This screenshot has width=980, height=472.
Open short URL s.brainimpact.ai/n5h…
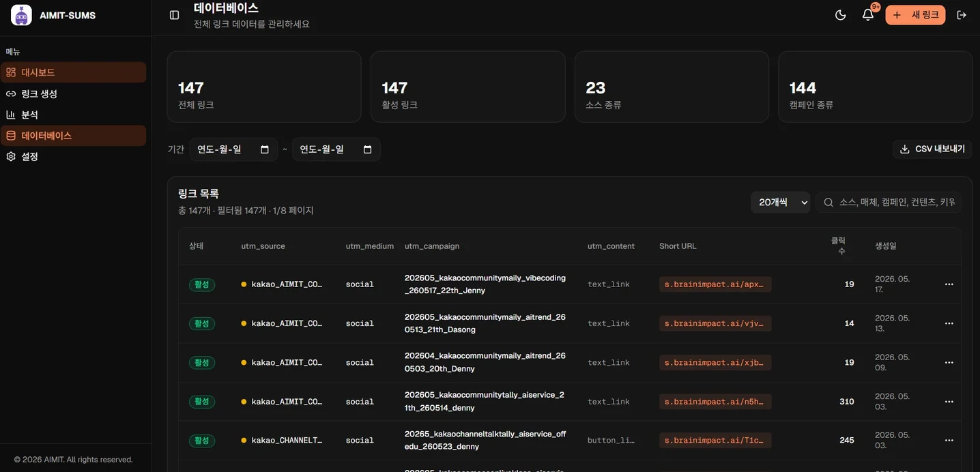click(715, 402)
